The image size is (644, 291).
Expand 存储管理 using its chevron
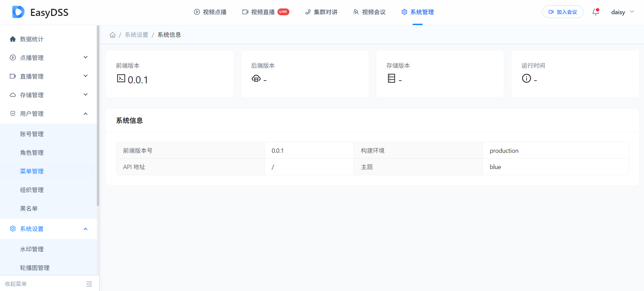(x=86, y=95)
